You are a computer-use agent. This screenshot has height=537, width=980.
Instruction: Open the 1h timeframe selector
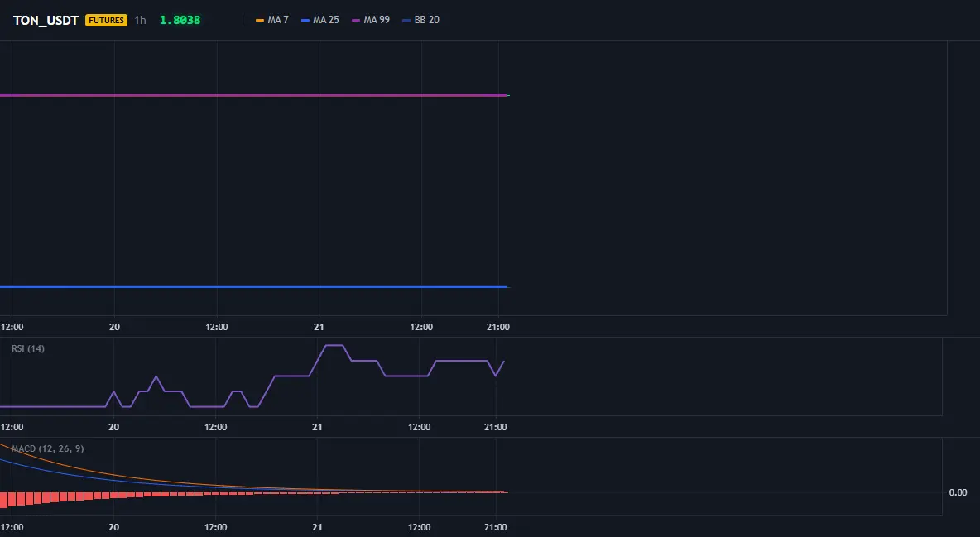141,20
